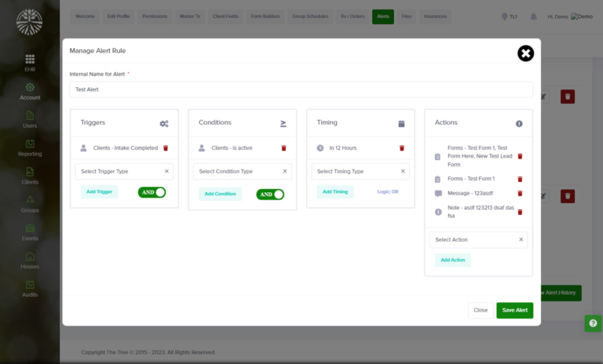Open Events in sidebar
This screenshot has height=364, width=603.
pyautogui.click(x=30, y=232)
